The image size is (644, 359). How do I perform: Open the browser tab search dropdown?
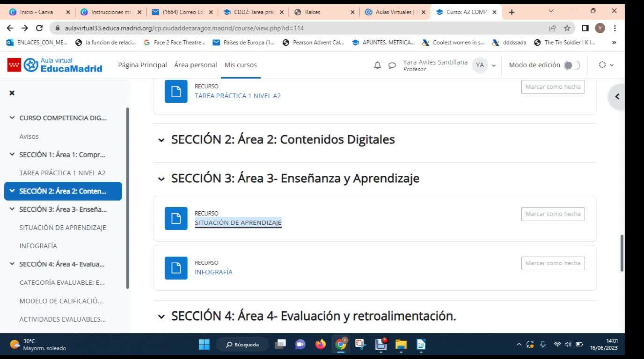[551, 11]
